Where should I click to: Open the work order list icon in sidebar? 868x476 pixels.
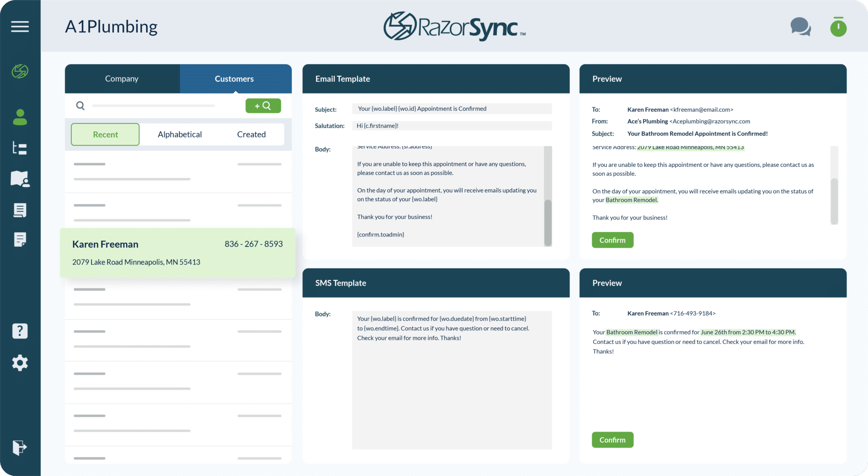pyautogui.click(x=20, y=148)
